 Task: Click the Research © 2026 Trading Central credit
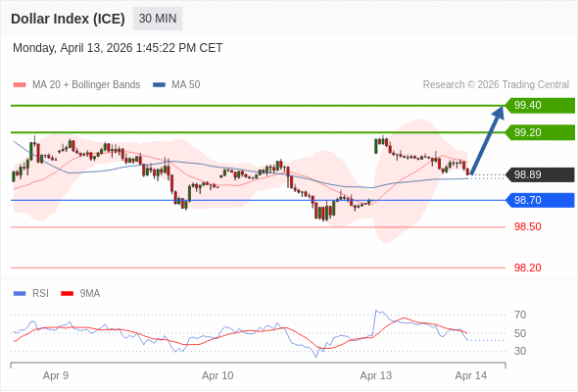click(x=496, y=85)
